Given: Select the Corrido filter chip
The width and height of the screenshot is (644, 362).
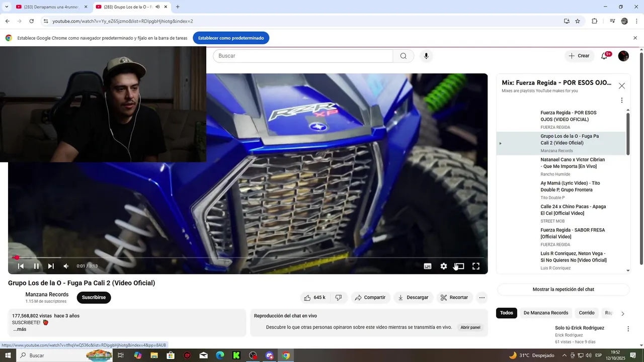Looking at the screenshot, I should click(587, 313).
